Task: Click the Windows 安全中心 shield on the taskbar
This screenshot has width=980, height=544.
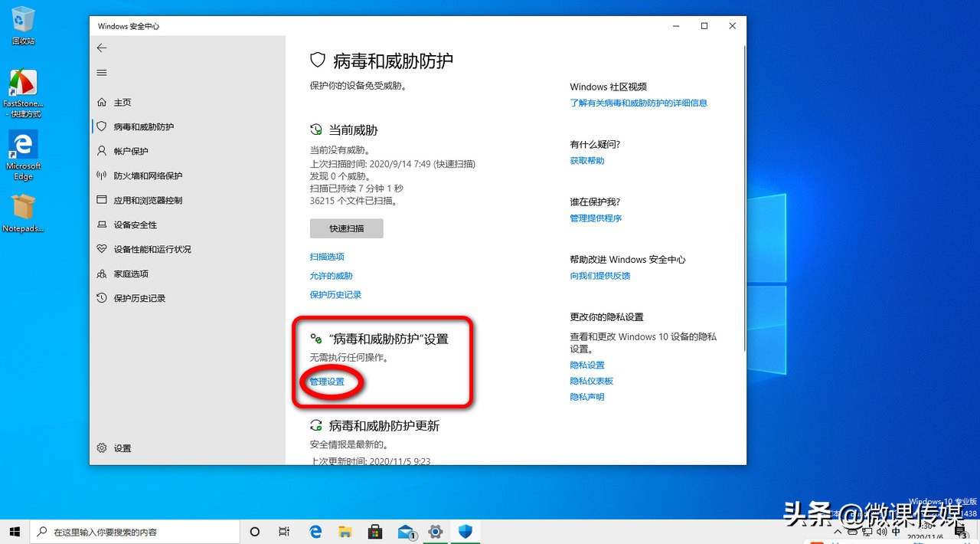Action: coord(465,531)
